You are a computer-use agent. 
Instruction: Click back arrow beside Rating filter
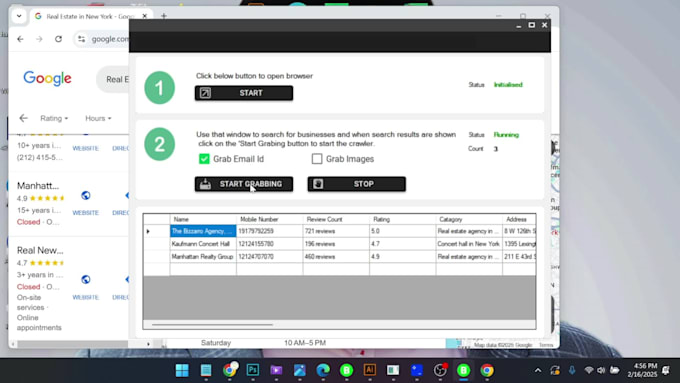(x=23, y=118)
